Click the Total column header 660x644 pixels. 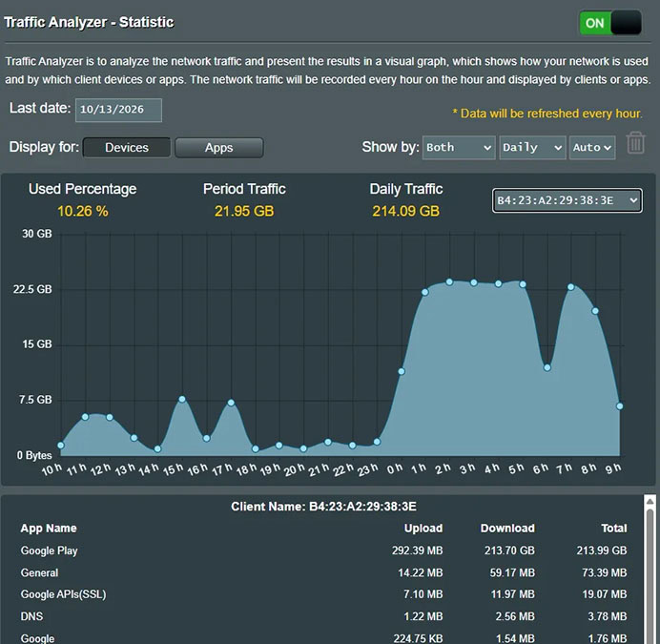(614, 529)
